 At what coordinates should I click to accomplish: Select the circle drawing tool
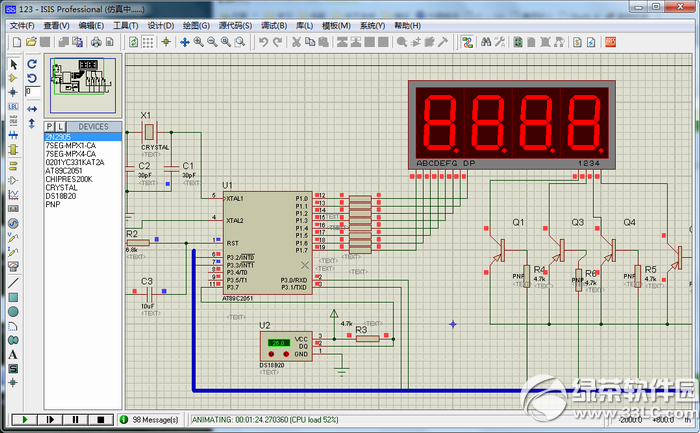point(13,312)
